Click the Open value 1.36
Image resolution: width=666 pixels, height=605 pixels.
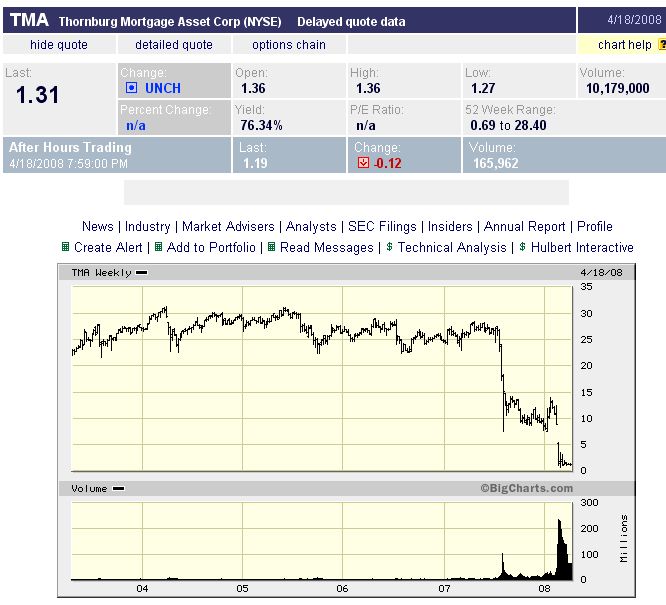(x=253, y=88)
